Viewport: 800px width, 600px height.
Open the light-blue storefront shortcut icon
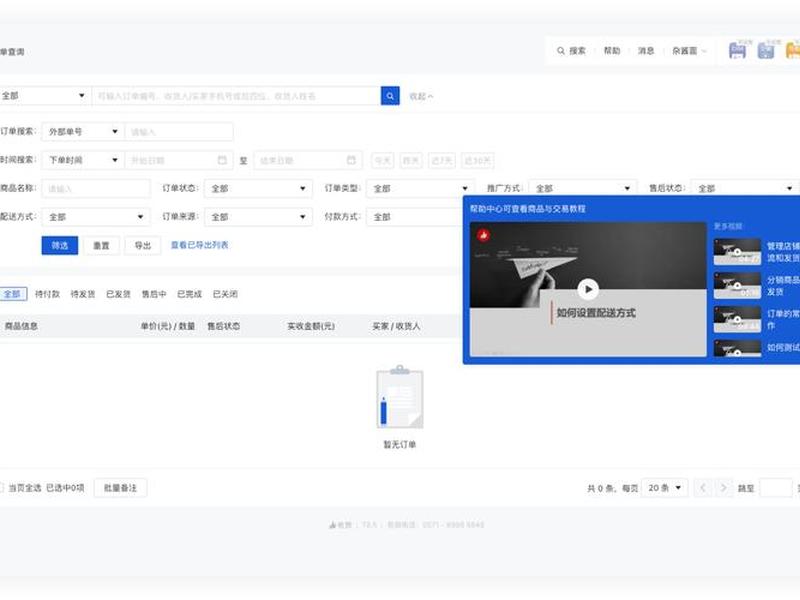coord(765,50)
